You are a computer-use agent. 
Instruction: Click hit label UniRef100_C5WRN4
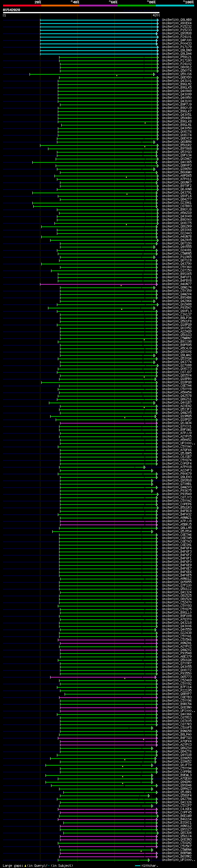point(177,850)
